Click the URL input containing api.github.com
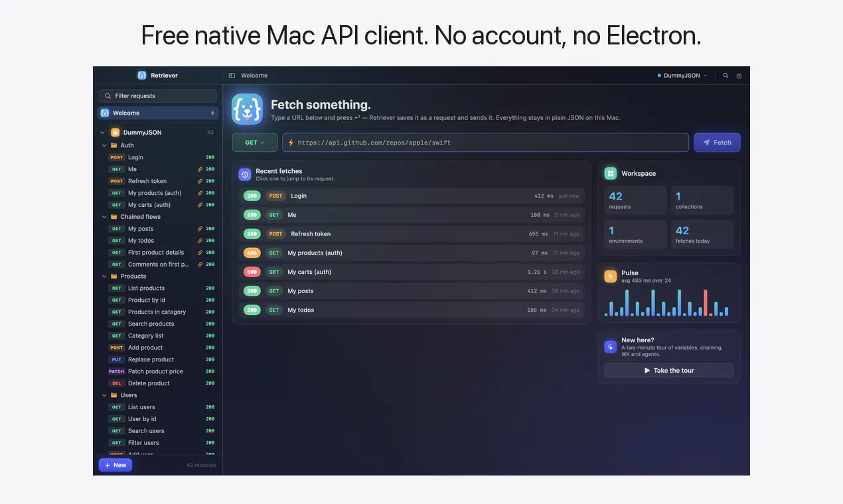This screenshot has height=504, width=843. click(x=485, y=143)
